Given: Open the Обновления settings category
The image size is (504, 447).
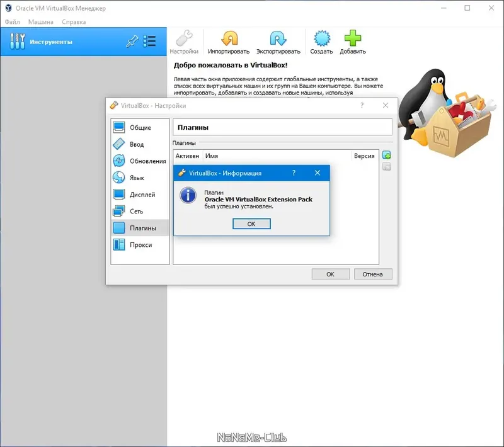Looking at the screenshot, I should pos(140,161).
